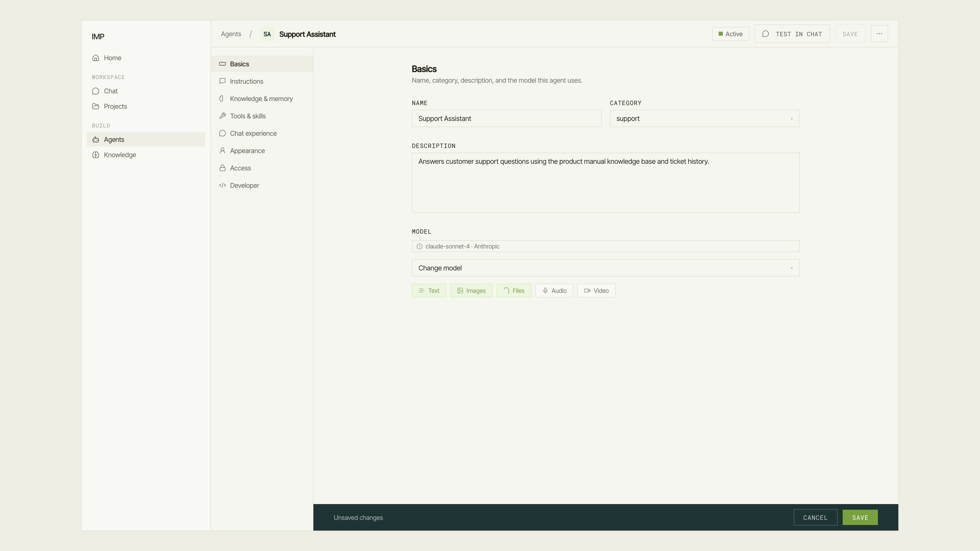
Task: Click green Save in unsaved changes bar
Action: 860,518
